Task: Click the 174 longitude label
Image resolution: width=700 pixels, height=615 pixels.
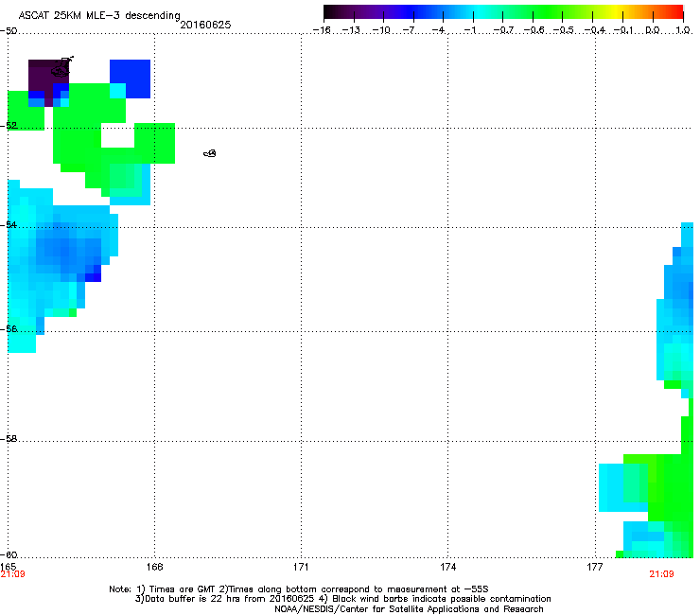Action: (447, 567)
